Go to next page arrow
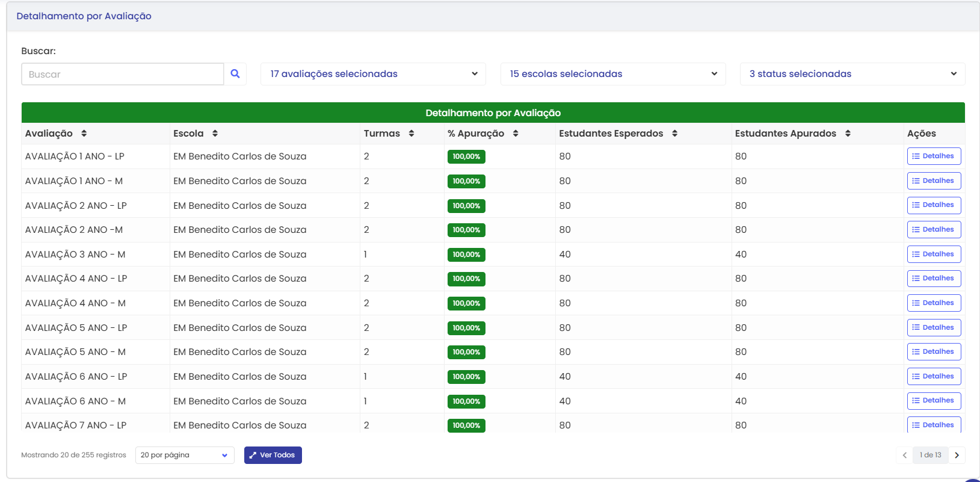The height and width of the screenshot is (482, 980). click(x=957, y=456)
